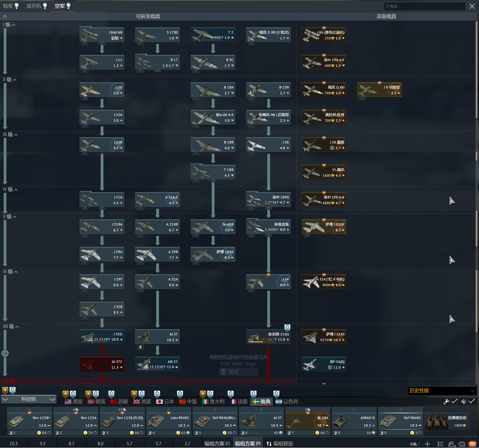Click the research bulb on 米格-21bis card
Image resolution: width=479 pixels, height=448 pixels.
(287, 328)
